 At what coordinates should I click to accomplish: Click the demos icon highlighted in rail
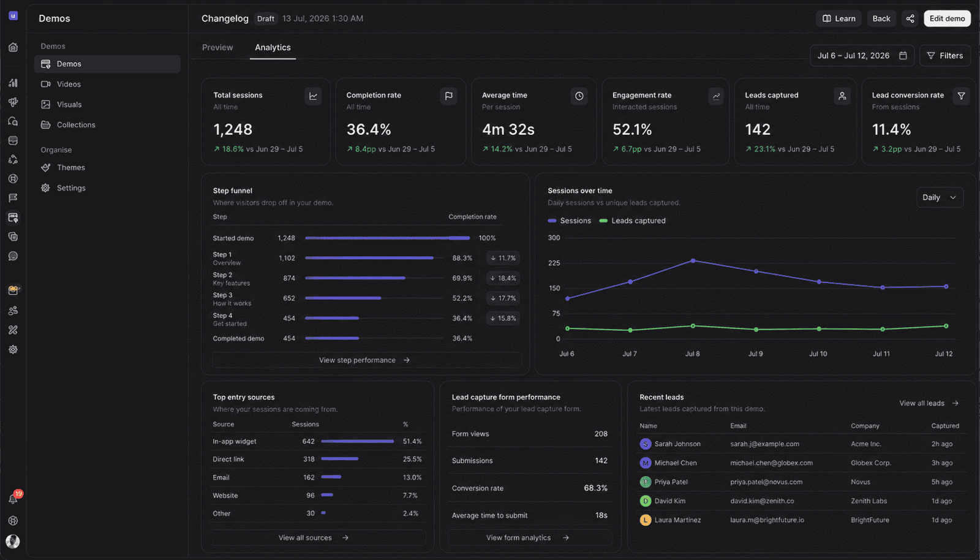(13, 218)
